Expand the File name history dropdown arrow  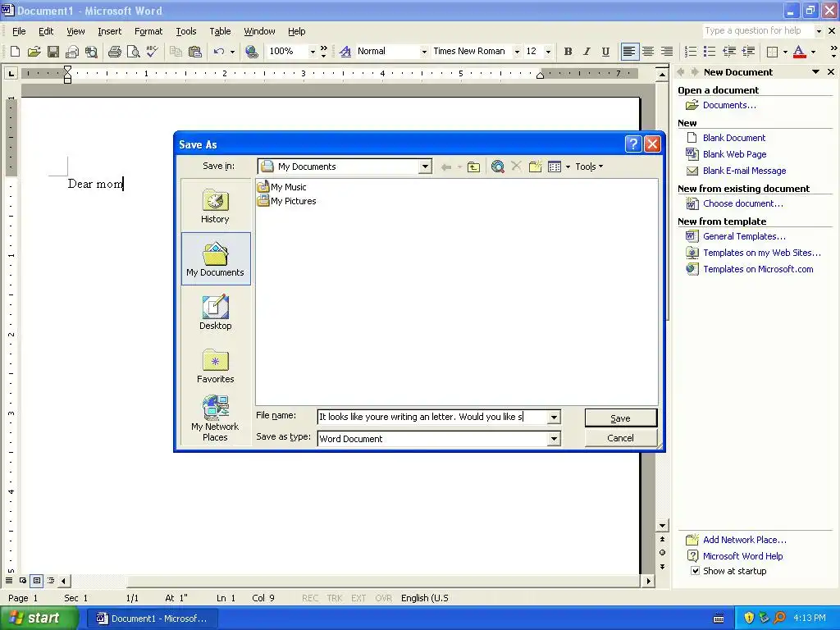554,417
